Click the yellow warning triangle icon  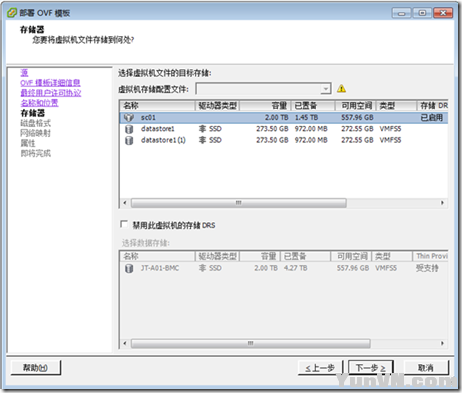(341, 89)
